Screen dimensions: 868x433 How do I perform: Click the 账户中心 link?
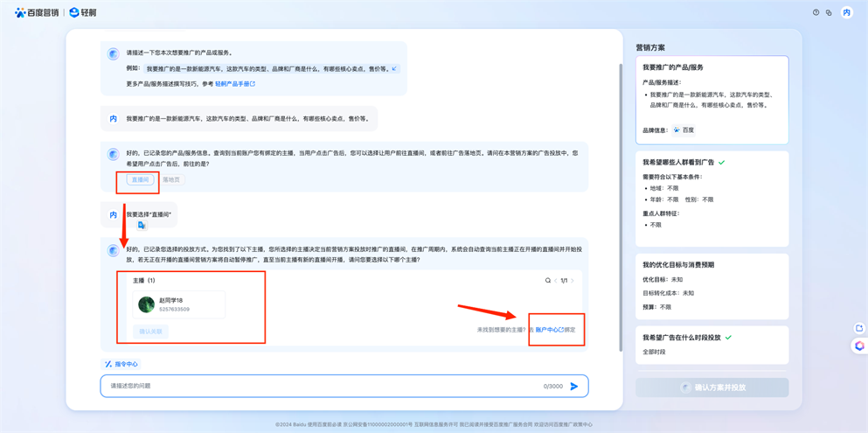coord(549,330)
